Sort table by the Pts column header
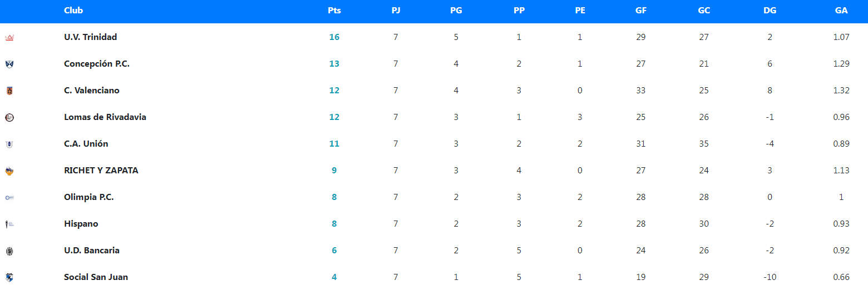Image resolution: width=868 pixels, height=300 pixels. point(334,11)
